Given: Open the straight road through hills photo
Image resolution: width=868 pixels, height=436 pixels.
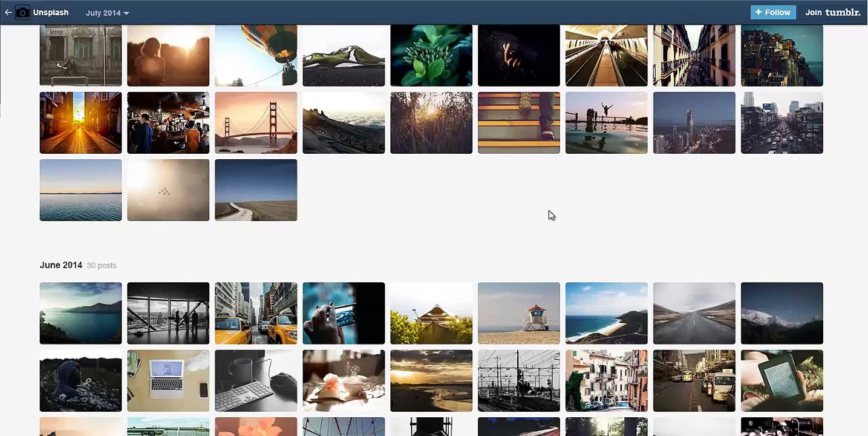Looking at the screenshot, I should click(694, 313).
